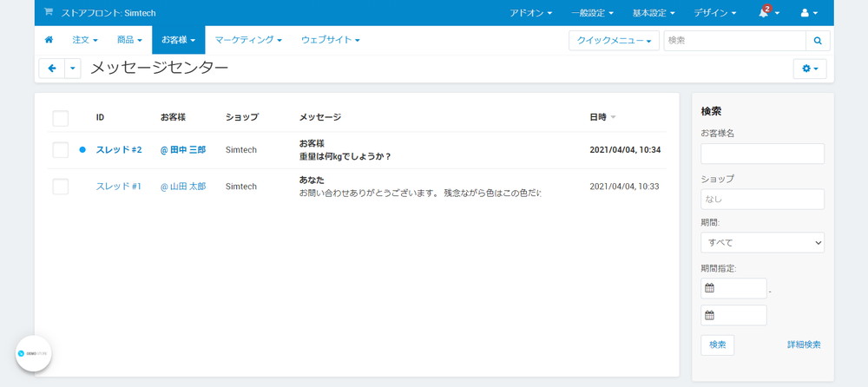
Task: Check the box for スレッド #2
Action: 61,150
